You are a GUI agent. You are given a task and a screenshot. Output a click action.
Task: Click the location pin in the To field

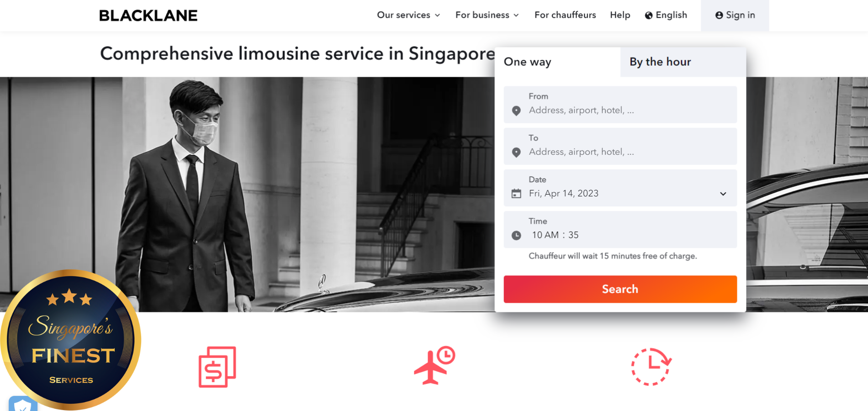click(516, 153)
